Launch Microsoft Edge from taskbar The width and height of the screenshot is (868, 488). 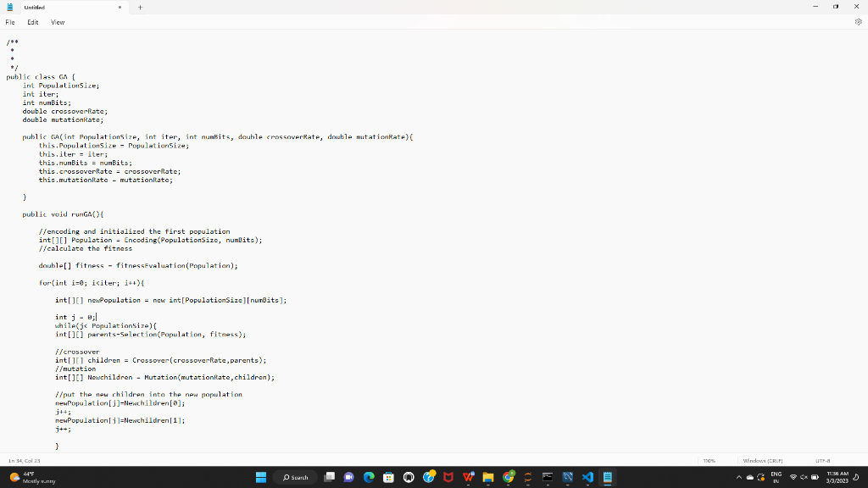[x=369, y=477]
